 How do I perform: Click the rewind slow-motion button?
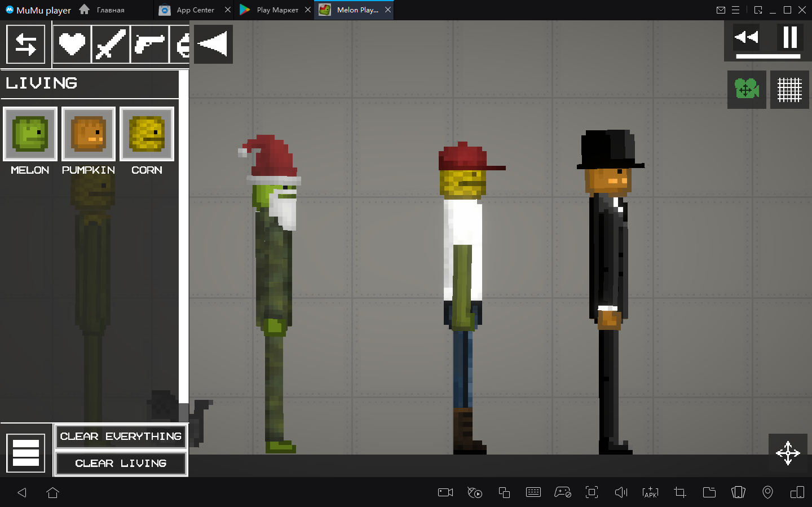(x=747, y=37)
